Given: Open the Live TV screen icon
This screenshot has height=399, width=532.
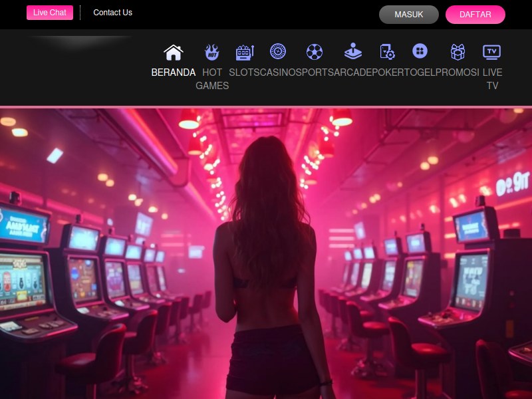Looking at the screenshot, I should [492, 52].
